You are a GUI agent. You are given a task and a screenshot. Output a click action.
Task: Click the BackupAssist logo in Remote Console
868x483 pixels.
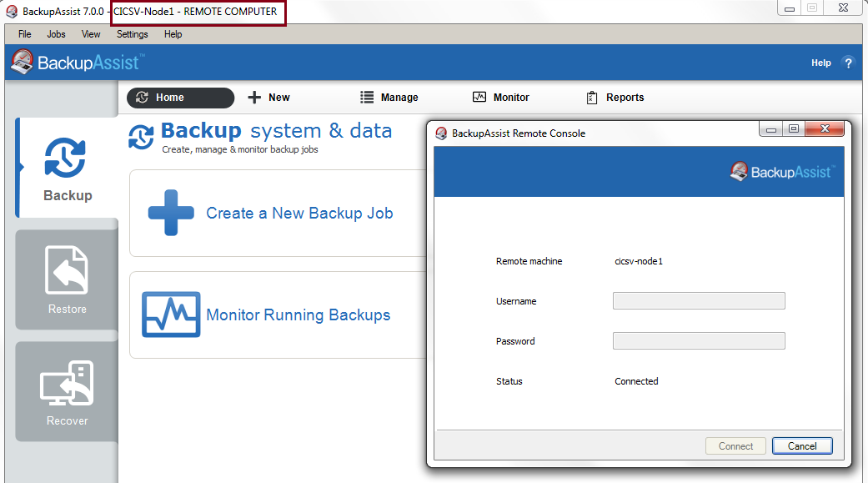click(781, 172)
